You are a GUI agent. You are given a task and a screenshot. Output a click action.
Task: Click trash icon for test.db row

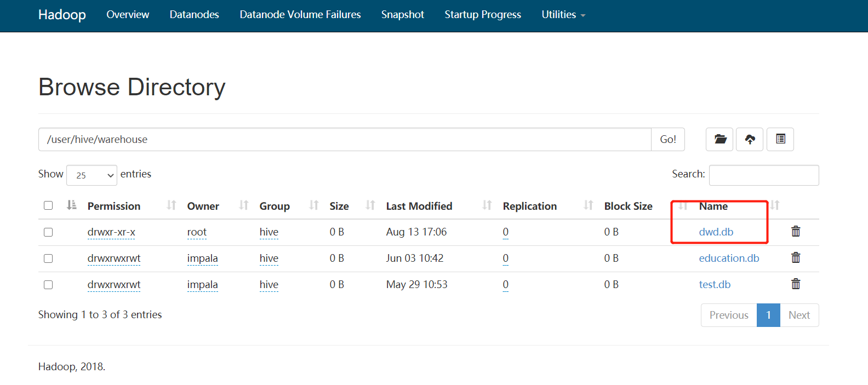click(x=796, y=284)
